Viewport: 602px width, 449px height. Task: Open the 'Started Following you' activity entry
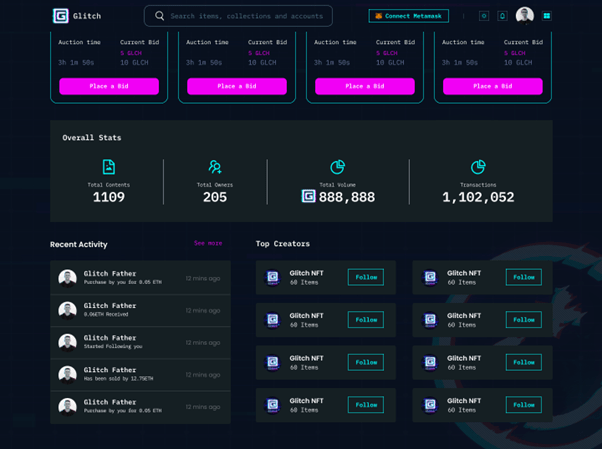[x=140, y=342]
